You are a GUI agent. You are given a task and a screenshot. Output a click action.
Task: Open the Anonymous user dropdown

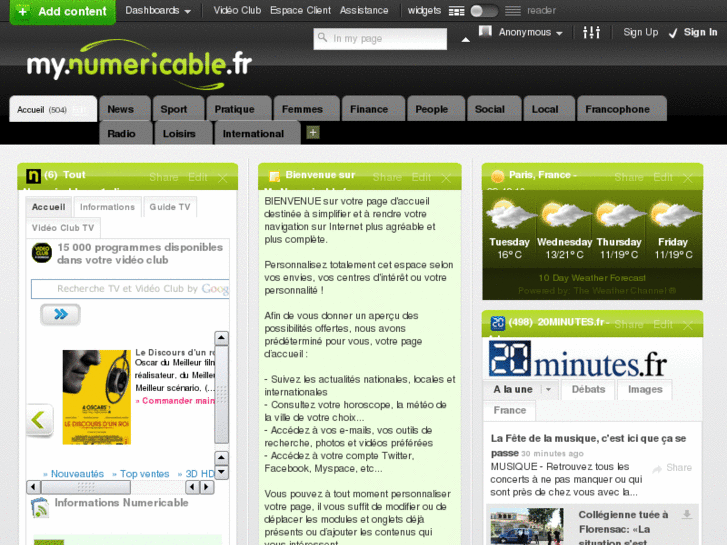pos(530,32)
